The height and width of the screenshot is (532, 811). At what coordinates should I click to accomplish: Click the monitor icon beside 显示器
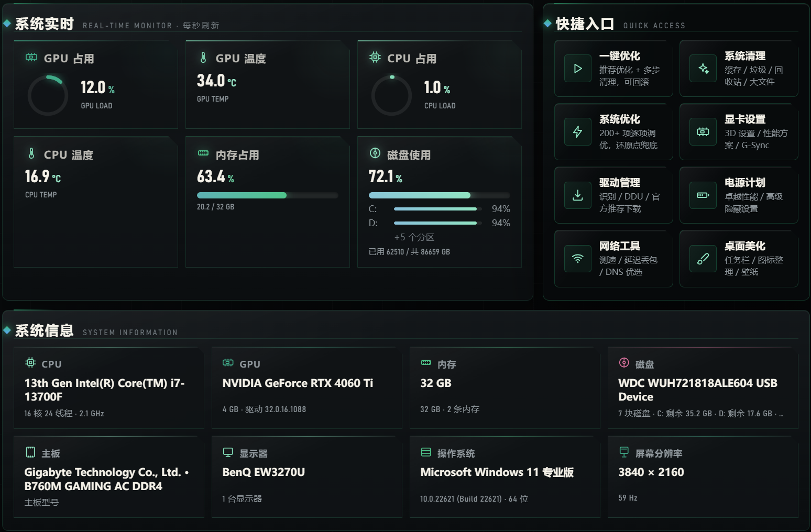pyautogui.click(x=228, y=452)
